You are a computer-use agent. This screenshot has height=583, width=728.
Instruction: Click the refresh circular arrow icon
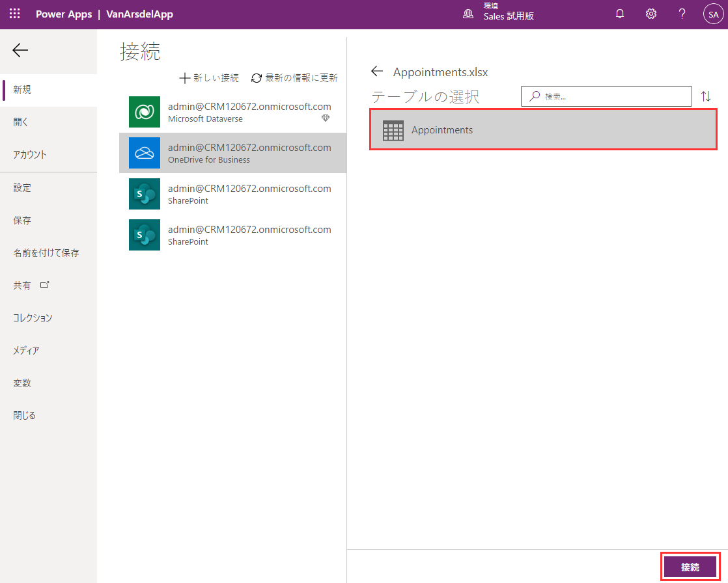tap(257, 78)
